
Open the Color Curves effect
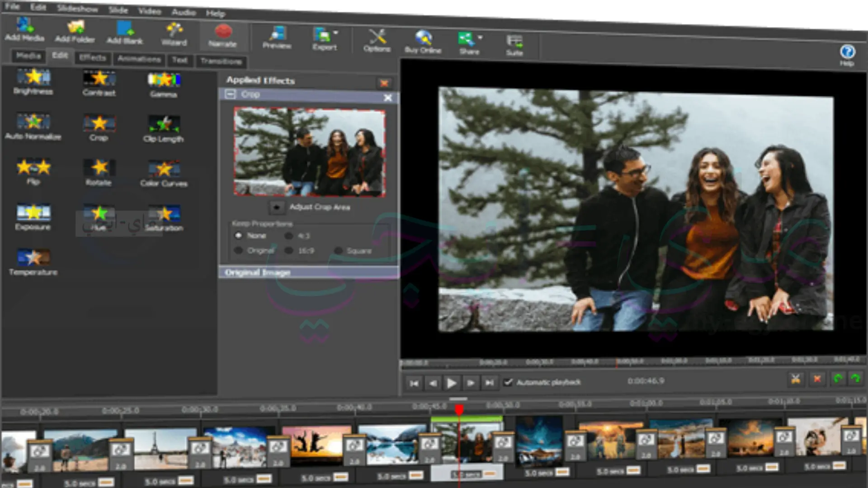164,174
